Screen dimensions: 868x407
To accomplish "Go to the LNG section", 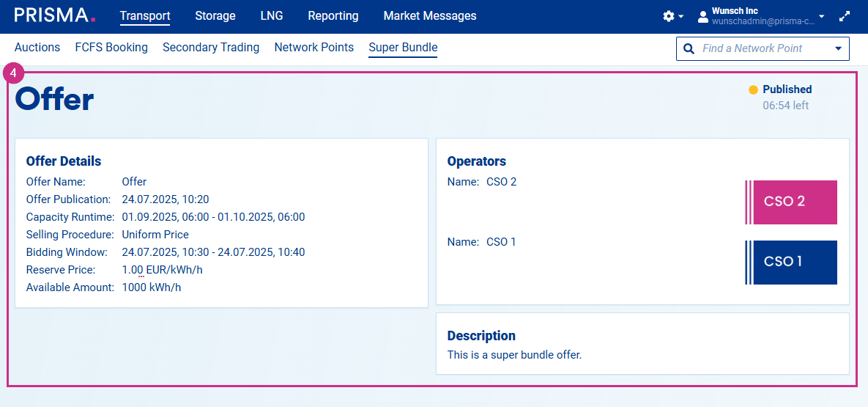I will 272,15.
